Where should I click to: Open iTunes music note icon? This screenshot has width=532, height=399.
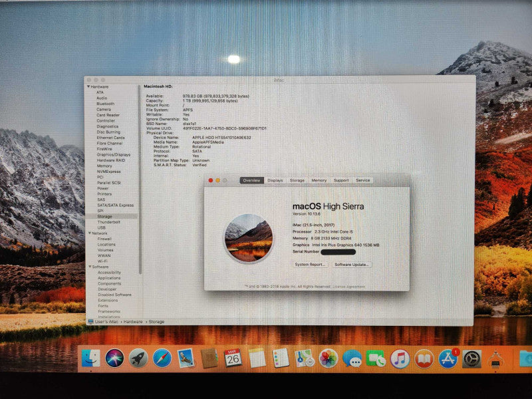[400, 359]
